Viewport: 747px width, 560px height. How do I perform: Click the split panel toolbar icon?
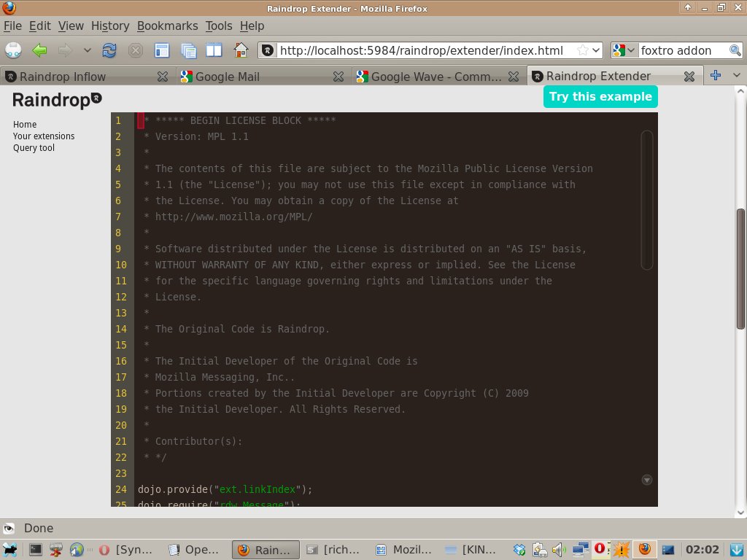tap(214, 50)
